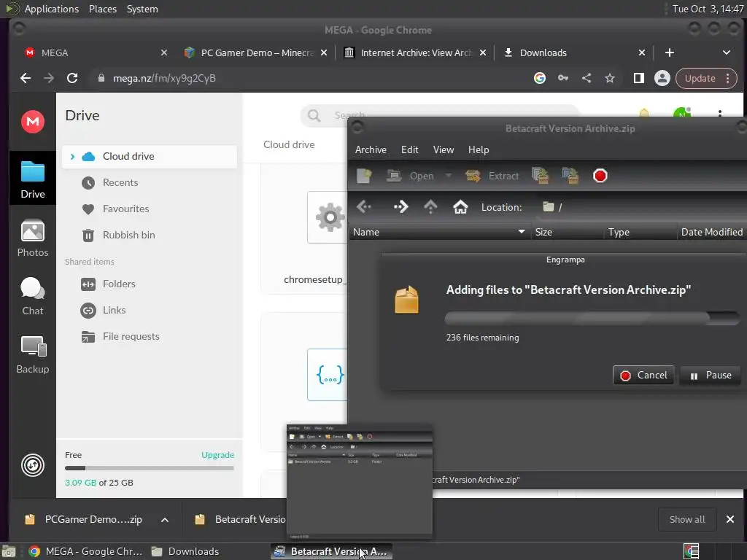The width and height of the screenshot is (747, 560).
Task: Open the View menu in Engrampa
Action: 443,149
